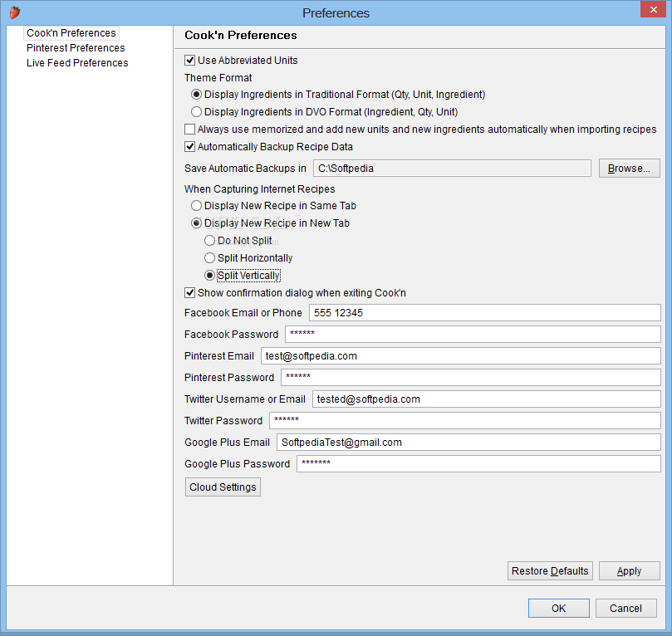Click the Save Automatic Backups path field
Image resolution: width=672 pixels, height=636 pixels.
click(452, 169)
